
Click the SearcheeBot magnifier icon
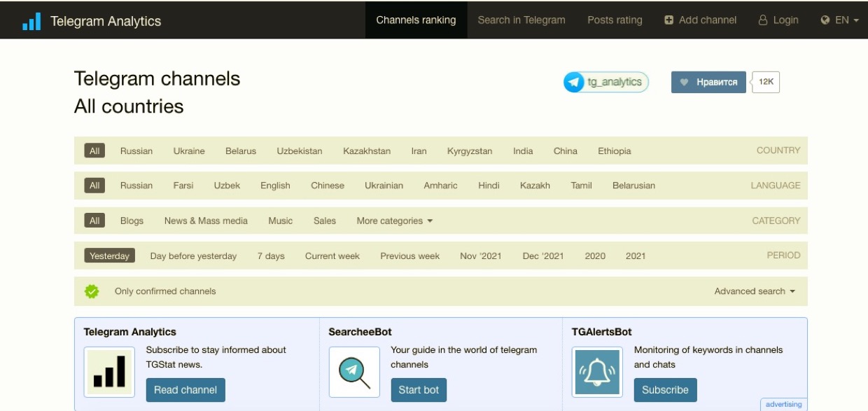pyautogui.click(x=354, y=372)
